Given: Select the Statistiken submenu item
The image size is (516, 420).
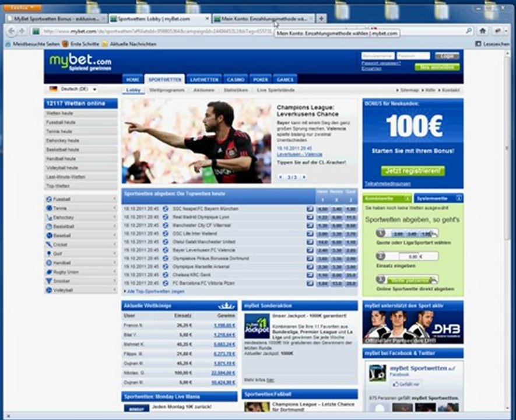Looking at the screenshot, I should click(x=236, y=90).
